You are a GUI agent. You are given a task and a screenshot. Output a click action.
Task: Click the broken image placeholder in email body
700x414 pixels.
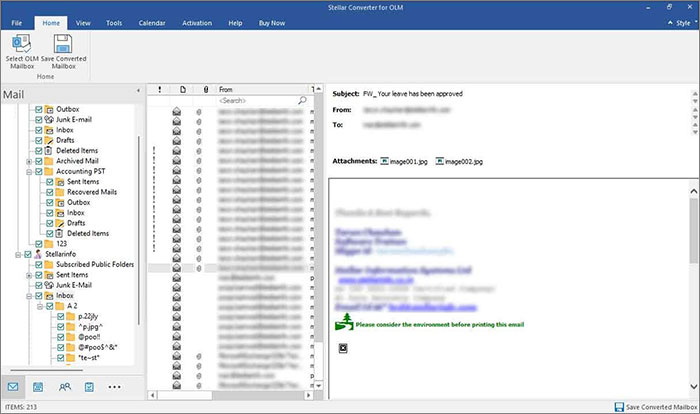point(343,348)
